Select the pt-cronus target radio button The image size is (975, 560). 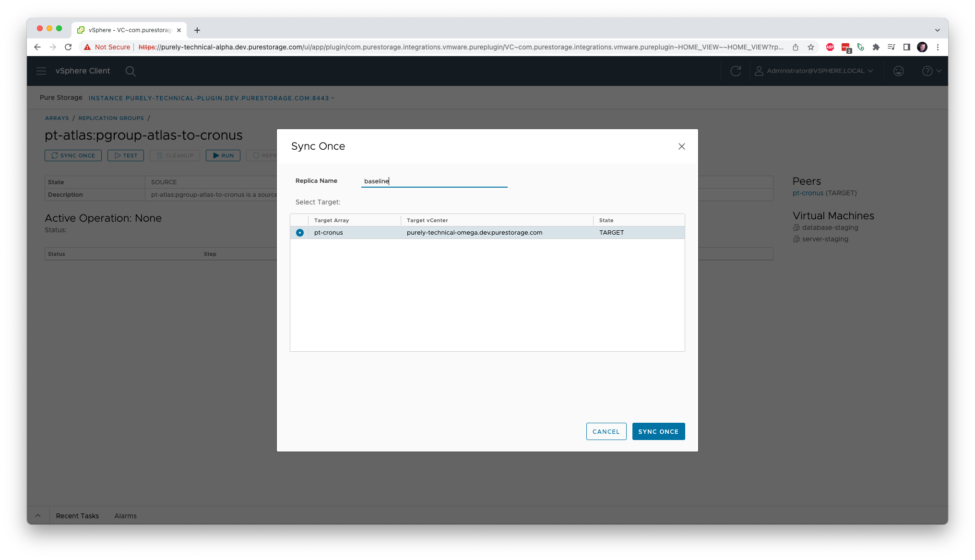click(300, 233)
